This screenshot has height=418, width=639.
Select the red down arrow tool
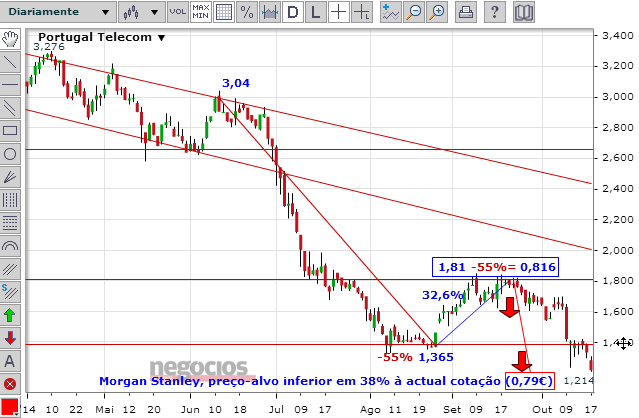coord(10,338)
